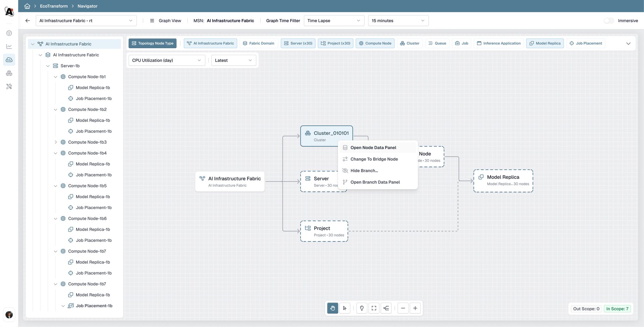Click the zoom out minus button
The height and width of the screenshot is (327, 644).
403,308
